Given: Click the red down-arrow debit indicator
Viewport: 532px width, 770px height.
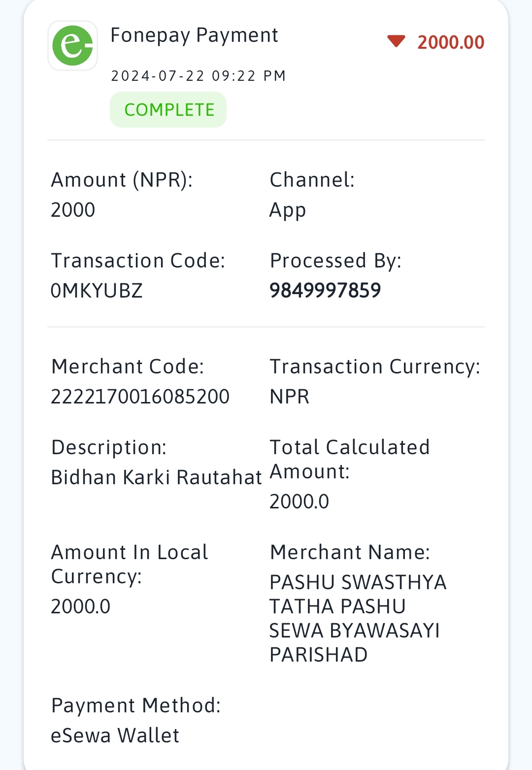Looking at the screenshot, I should pyautogui.click(x=396, y=41).
